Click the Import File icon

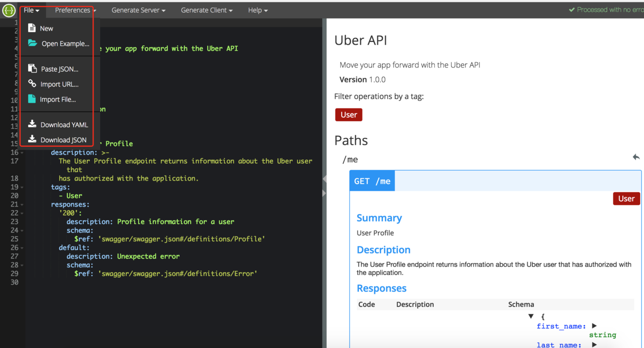32,99
